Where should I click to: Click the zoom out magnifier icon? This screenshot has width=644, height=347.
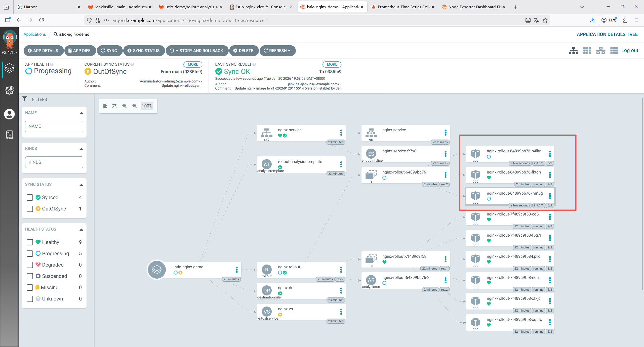134,106
